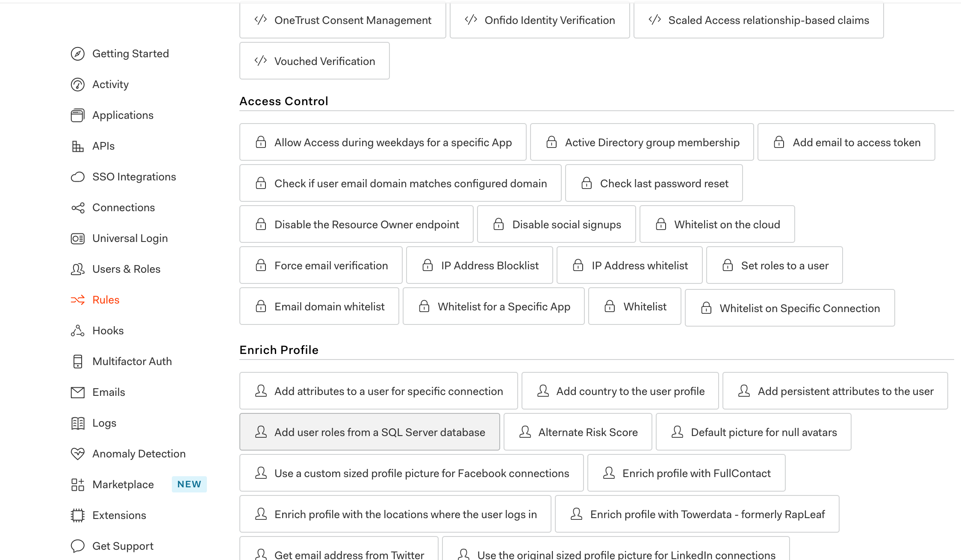The height and width of the screenshot is (560, 961).
Task: Select the Vouched Verification template
Action: click(314, 61)
